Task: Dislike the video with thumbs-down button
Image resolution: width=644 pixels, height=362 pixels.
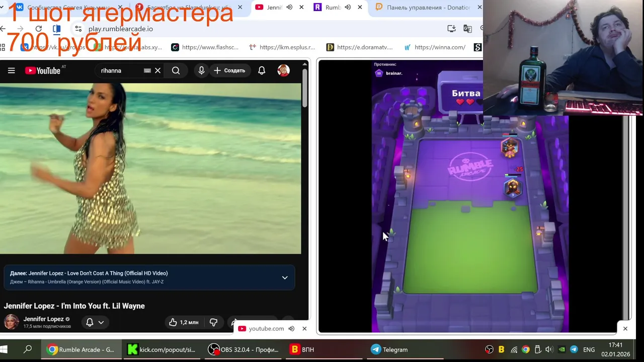Action: (x=213, y=322)
